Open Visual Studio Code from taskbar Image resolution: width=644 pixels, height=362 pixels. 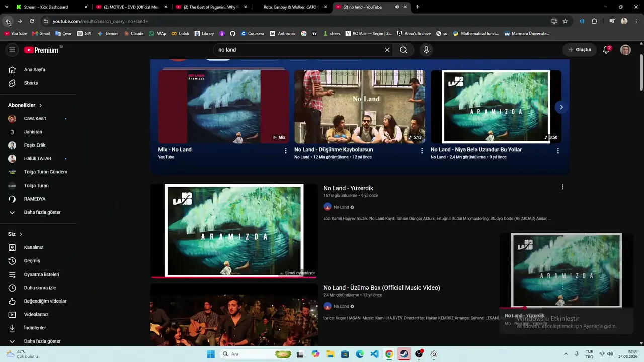coord(374,354)
